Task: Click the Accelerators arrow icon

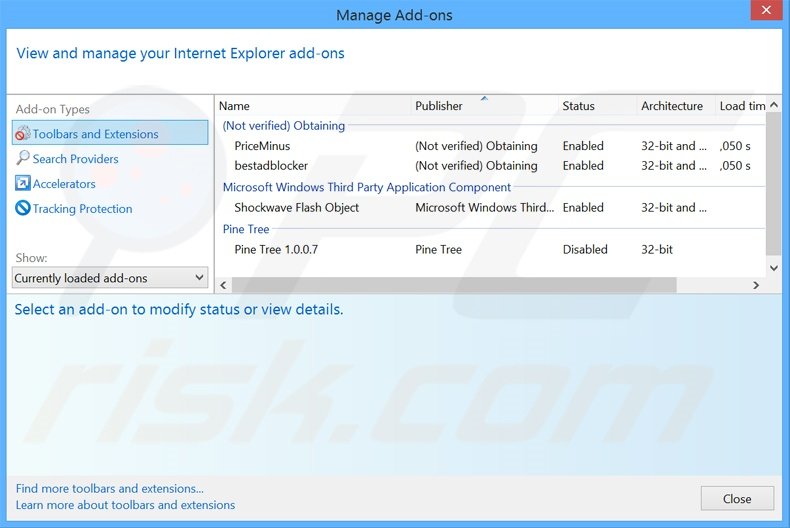Action: 23,183
